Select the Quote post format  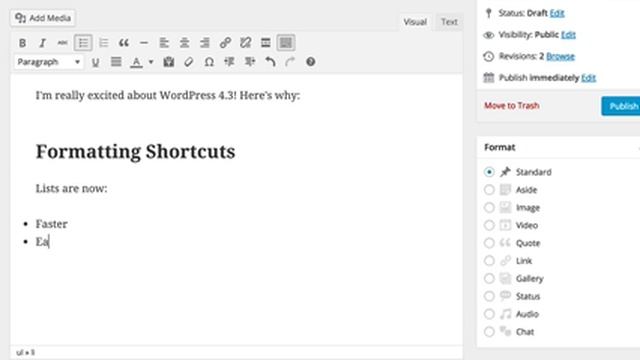click(x=489, y=243)
